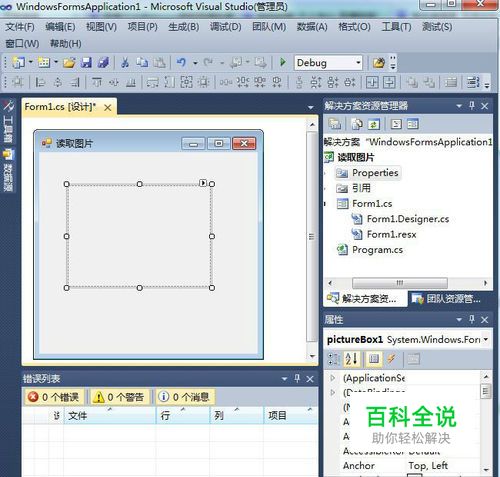Pin the Solution Explorer panel
The image size is (500, 477).
tap(472, 106)
